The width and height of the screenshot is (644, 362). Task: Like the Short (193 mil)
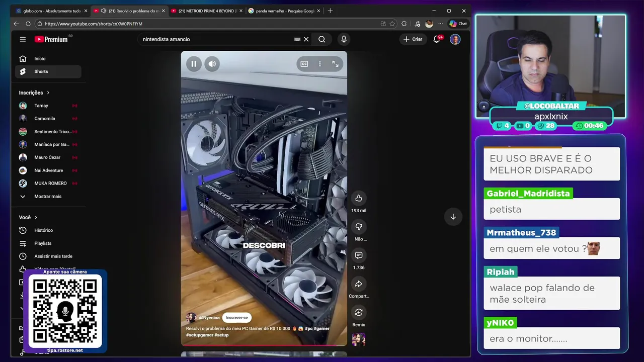pos(359,198)
